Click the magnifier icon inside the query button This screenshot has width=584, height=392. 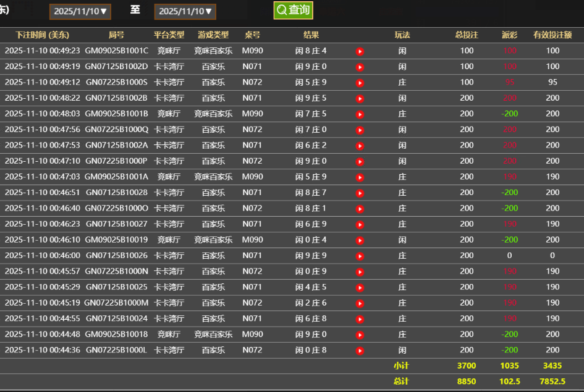click(x=281, y=10)
